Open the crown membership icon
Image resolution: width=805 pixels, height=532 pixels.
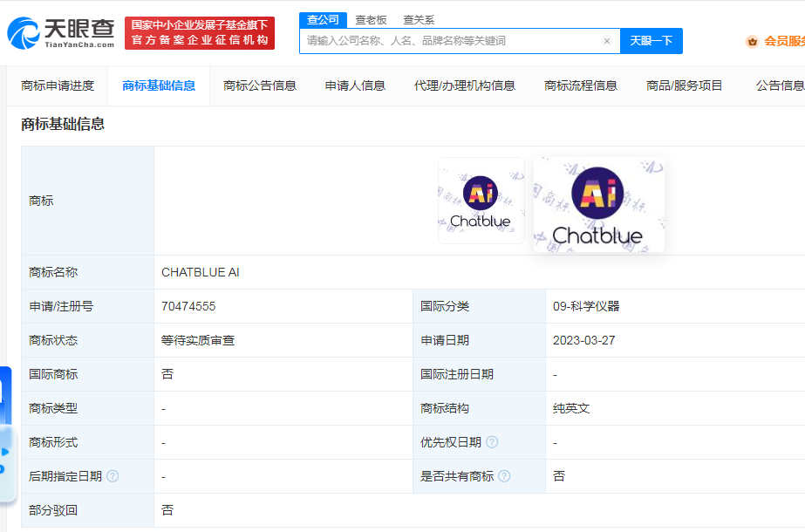coord(752,42)
